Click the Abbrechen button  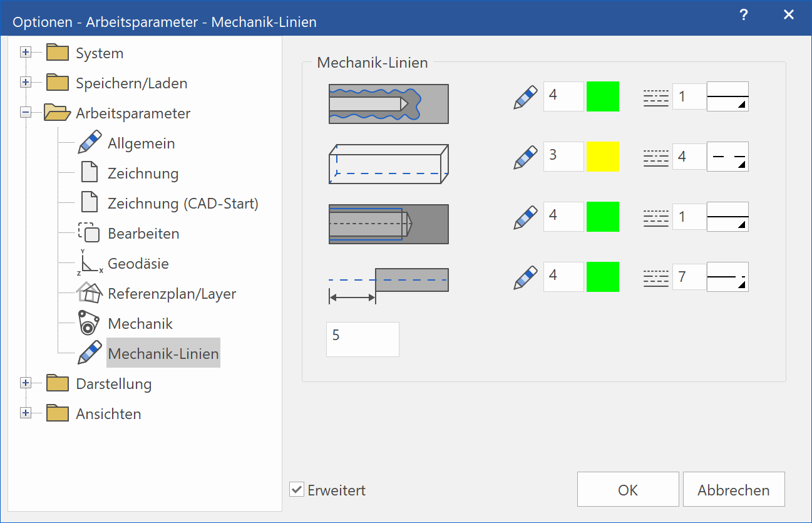734,489
